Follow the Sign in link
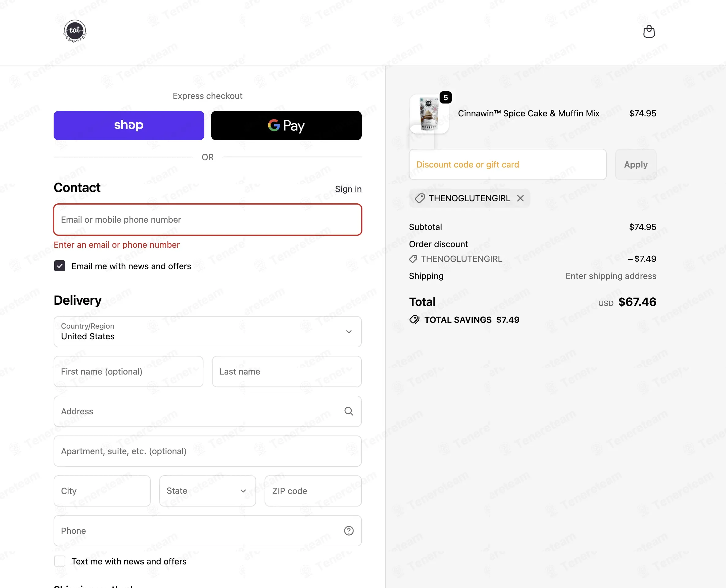The image size is (726, 588). 348,189
